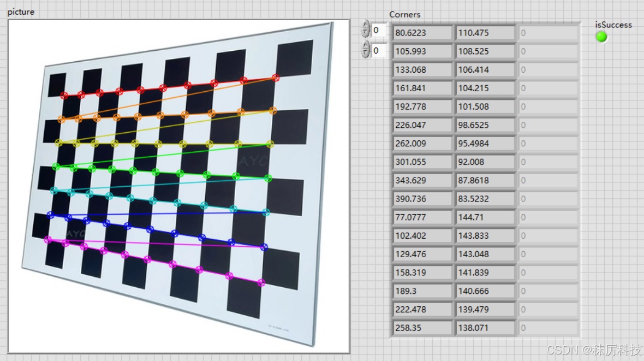Select the Corners cell showing 98.6525
This screenshot has width=644, height=361.
[x=486, y=125]
